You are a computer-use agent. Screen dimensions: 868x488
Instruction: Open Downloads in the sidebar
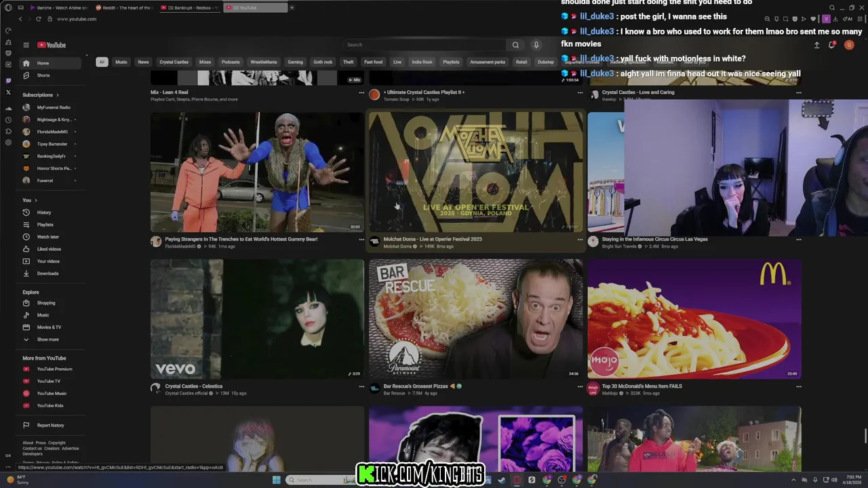point(51,273)
